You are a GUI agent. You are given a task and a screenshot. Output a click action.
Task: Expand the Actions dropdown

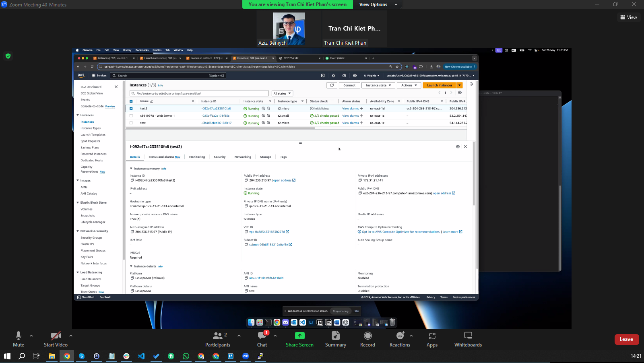[409, 85]
